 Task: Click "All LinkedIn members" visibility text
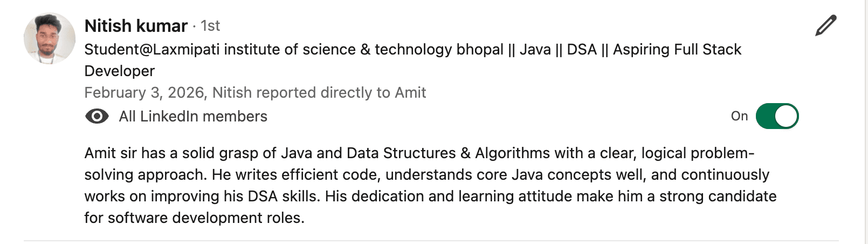point(193,117)
